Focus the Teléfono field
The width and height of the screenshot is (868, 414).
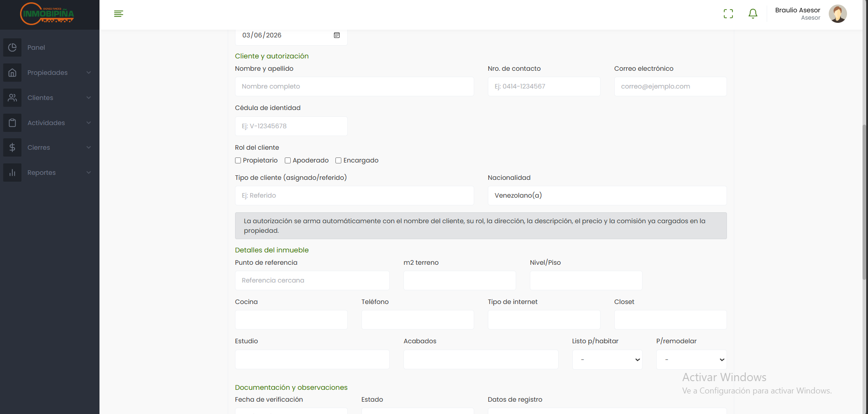pyautogui.click(x=418, y=320)
